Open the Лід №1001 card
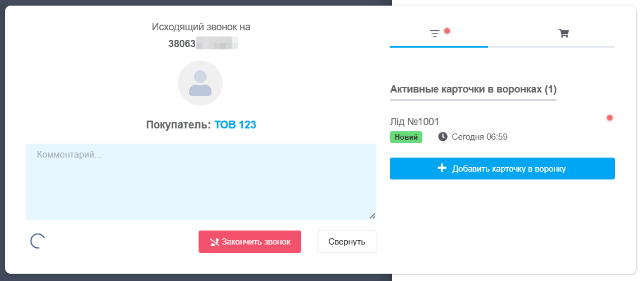Image resolution: width=644 pixels, height=281 pixels. pos(415,121)
